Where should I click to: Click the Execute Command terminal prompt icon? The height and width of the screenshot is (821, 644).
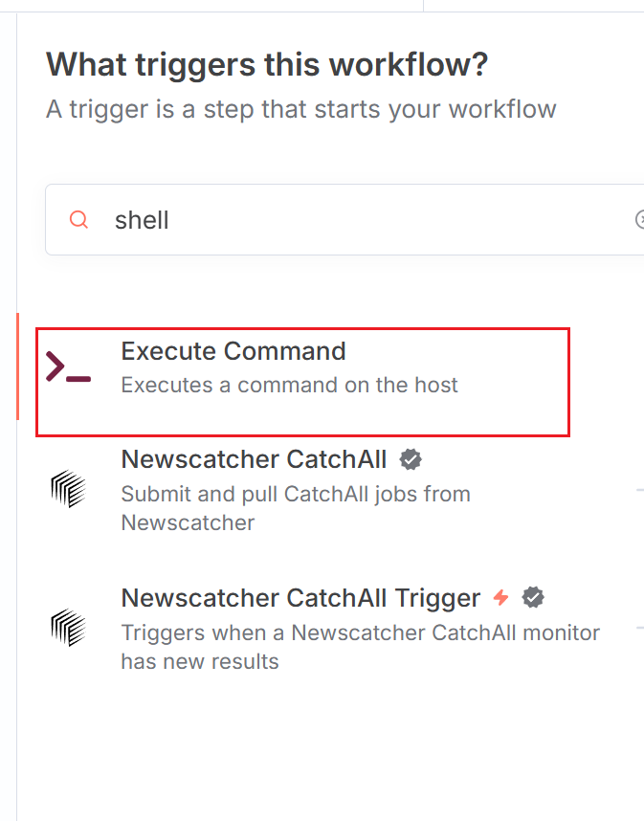coord(68,367)
